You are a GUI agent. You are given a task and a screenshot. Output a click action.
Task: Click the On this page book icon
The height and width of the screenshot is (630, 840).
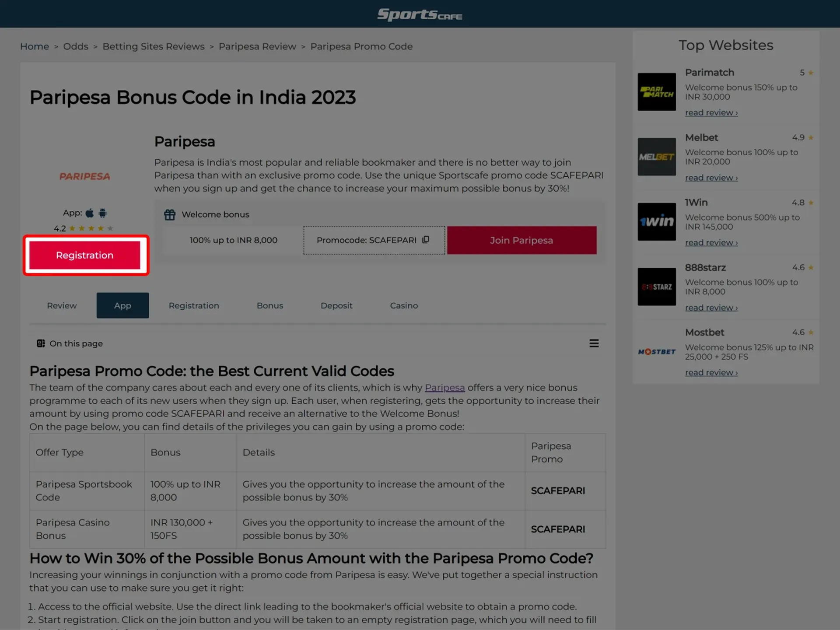click(x=41, y=343)
